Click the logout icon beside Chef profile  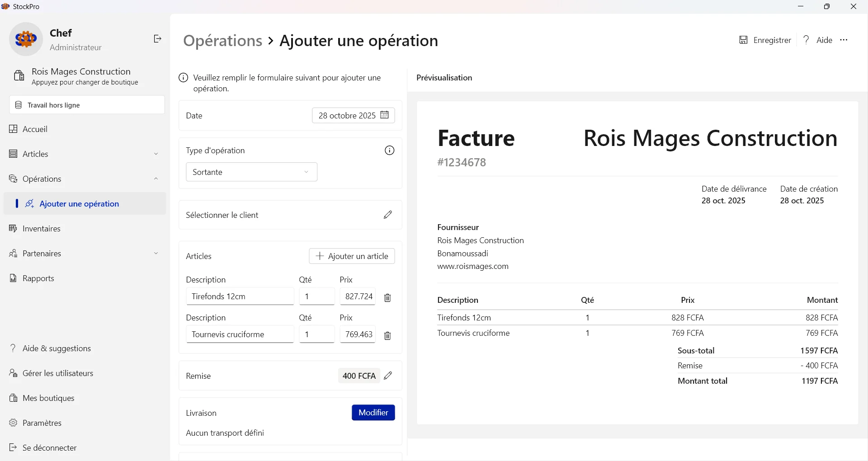157,39
